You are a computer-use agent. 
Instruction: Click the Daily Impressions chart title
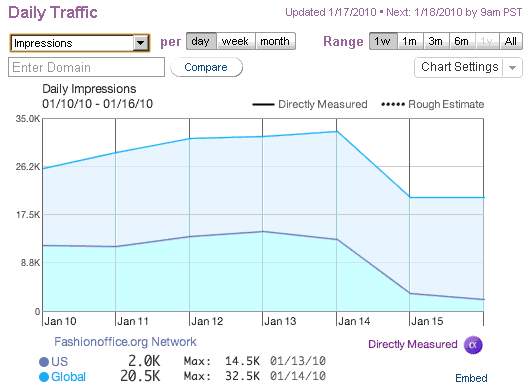click(x=89, y=89)
